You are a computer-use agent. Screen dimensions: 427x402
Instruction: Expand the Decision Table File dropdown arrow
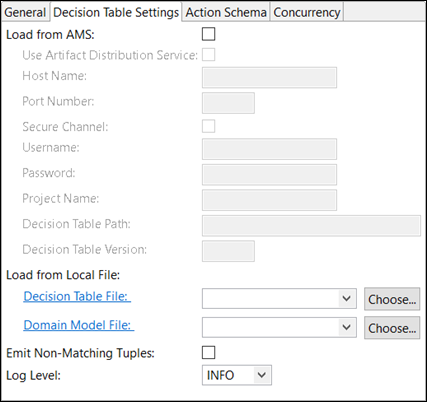(x=347, y=298)
